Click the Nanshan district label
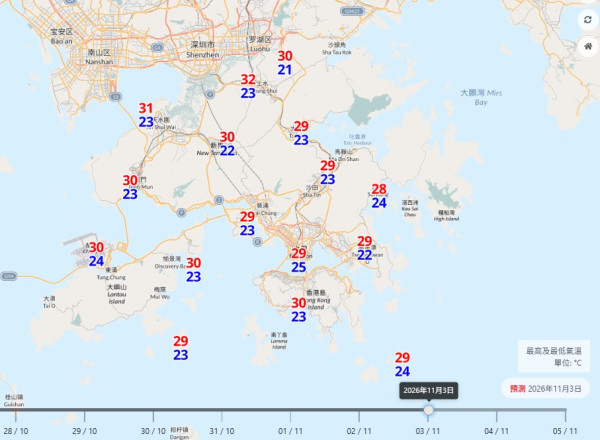Screen dimensions: 600x440 point(99,57)
